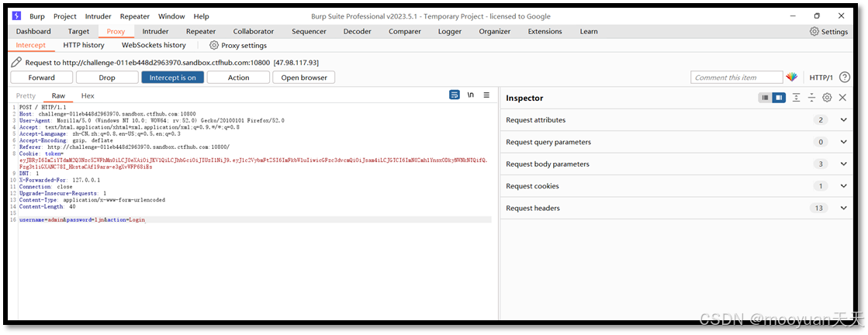
Task: Open the Decoder tab
Action: click(357, 32)
